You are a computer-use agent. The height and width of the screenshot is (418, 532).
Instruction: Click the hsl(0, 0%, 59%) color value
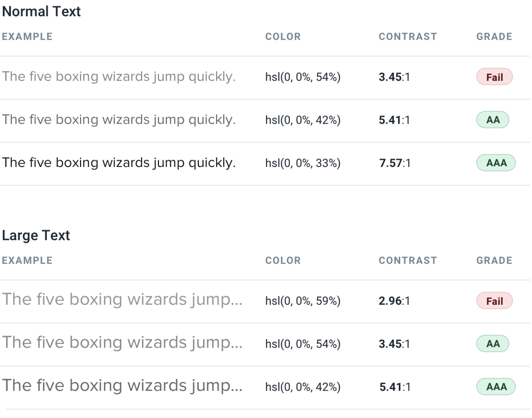point(303,301)
